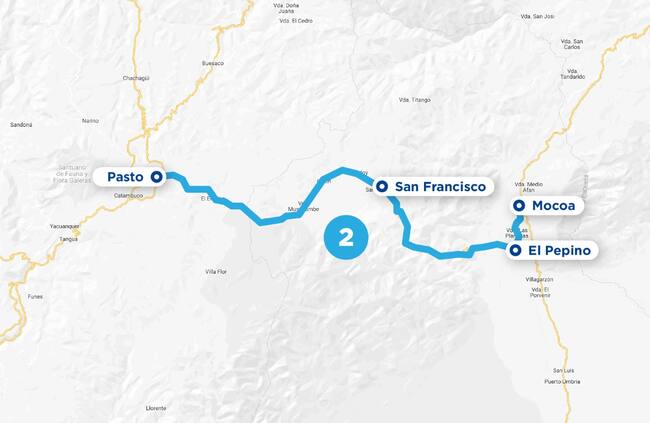Select the Villagarzón town label
650x423 pixels.
tap(539, 280)
